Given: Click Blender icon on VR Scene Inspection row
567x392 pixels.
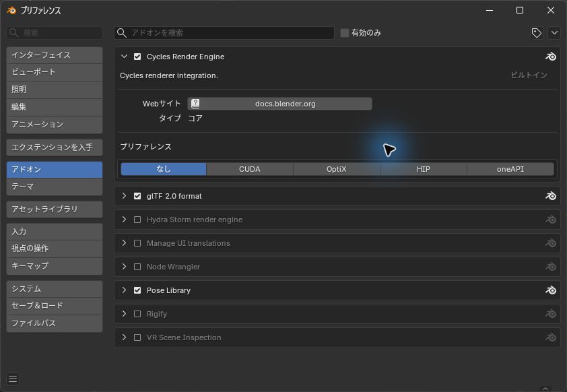Looking at the screenshot, I should click(x=550, y=337).
